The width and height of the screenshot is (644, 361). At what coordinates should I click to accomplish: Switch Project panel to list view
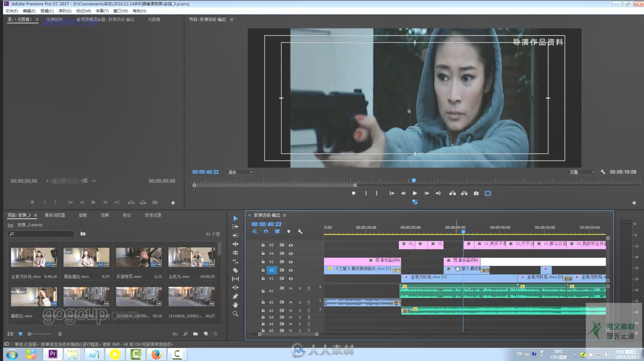tap(11, 334)
